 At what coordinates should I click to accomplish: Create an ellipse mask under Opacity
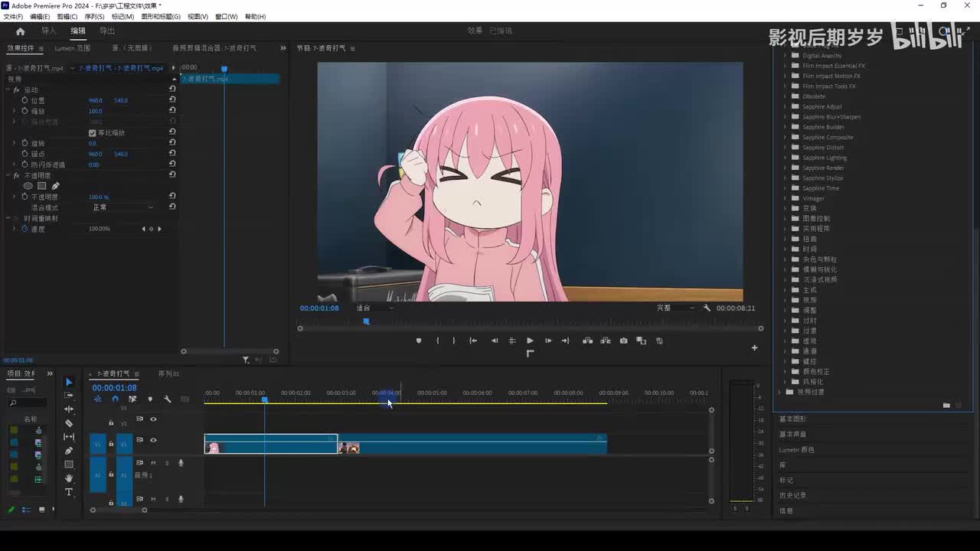click(28, 186)
